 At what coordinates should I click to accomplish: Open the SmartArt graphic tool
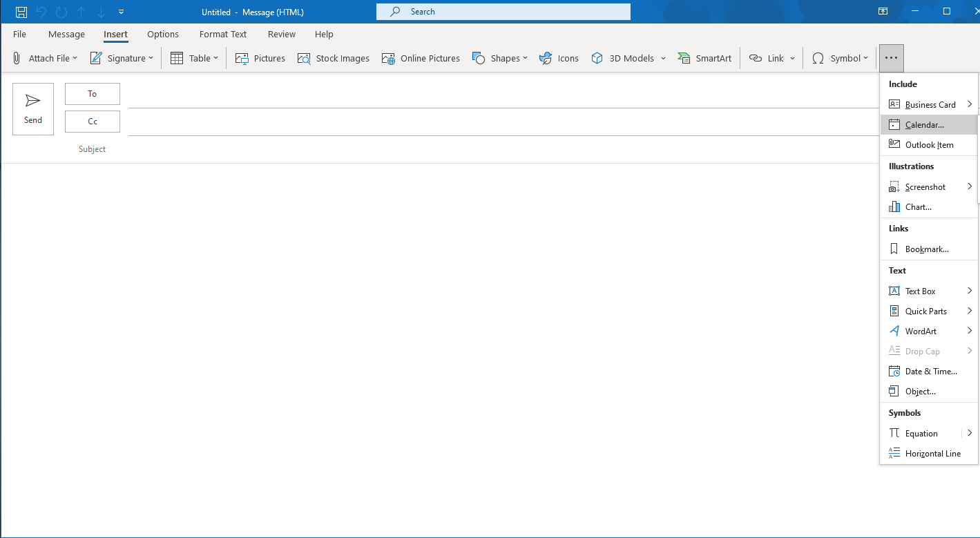point(704,58)
